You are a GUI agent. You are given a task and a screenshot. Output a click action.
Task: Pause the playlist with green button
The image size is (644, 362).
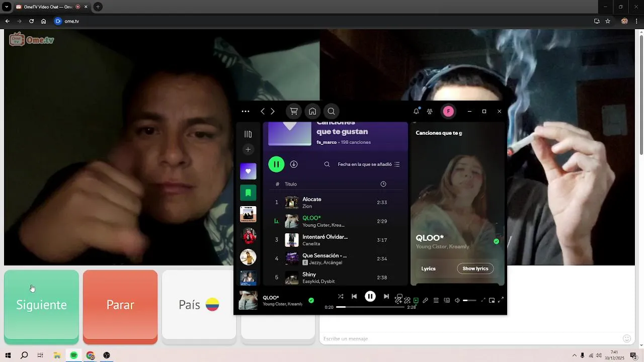click(x=276, y=164)
